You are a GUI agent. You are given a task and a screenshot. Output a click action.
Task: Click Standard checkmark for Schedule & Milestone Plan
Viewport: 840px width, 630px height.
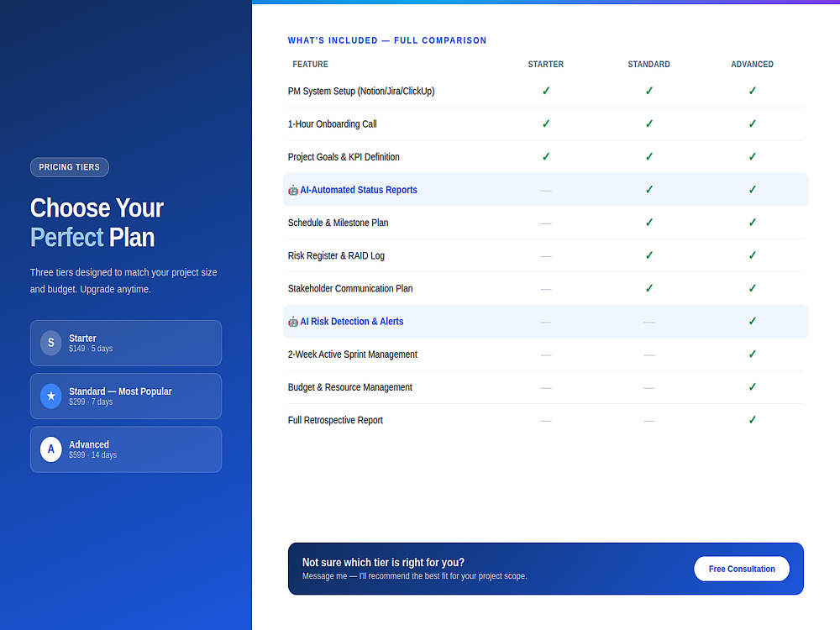[x=648, y=223]
